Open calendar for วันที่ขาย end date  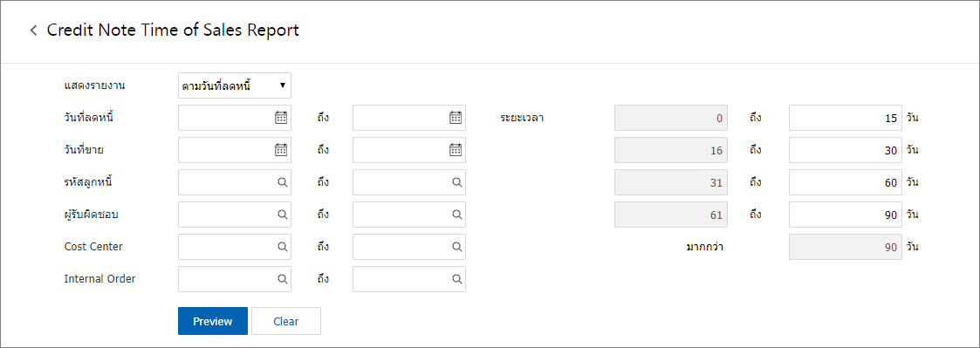[456, 150]
